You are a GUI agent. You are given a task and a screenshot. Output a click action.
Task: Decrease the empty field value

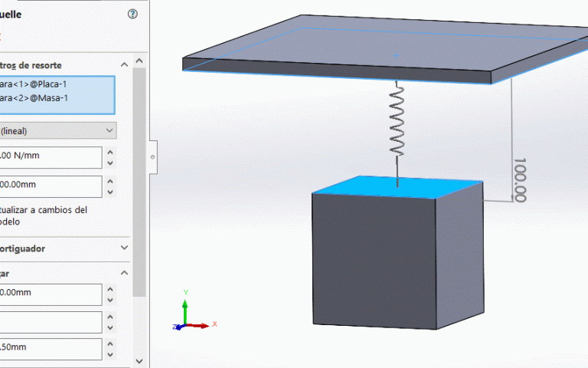pyautogui.click(x=110, y=327)
